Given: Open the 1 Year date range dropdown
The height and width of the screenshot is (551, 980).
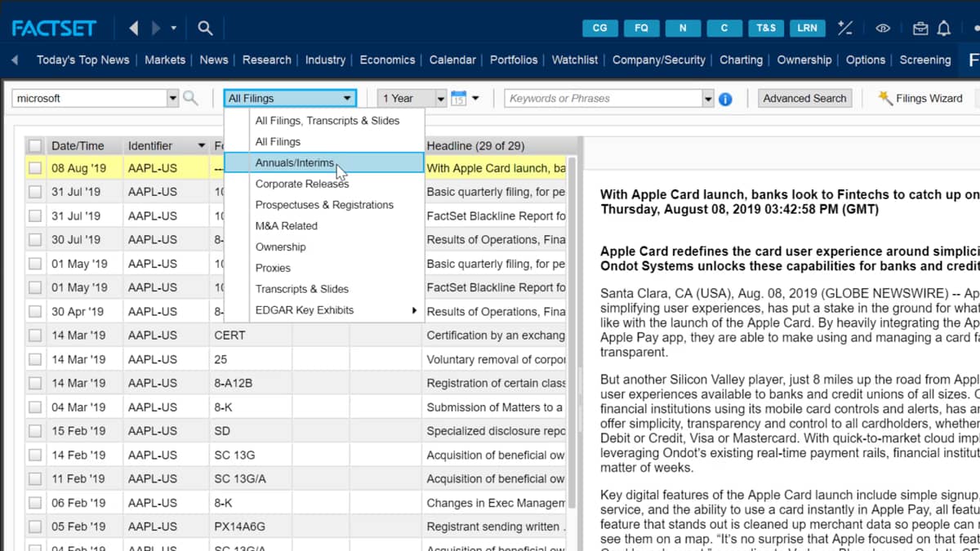Looking at the screenshot, I should click(412, 98).
